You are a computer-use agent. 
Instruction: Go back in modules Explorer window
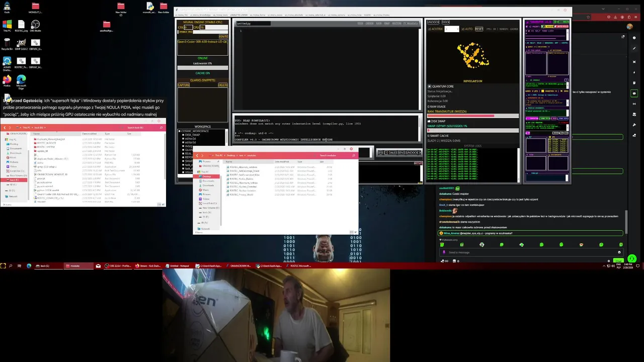[x=197, y=155]
